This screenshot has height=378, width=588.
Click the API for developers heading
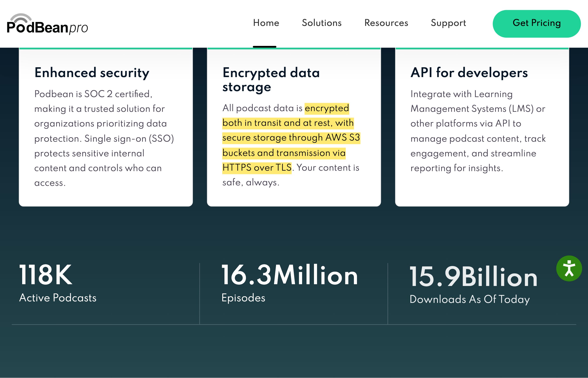[x=469, y=73]
